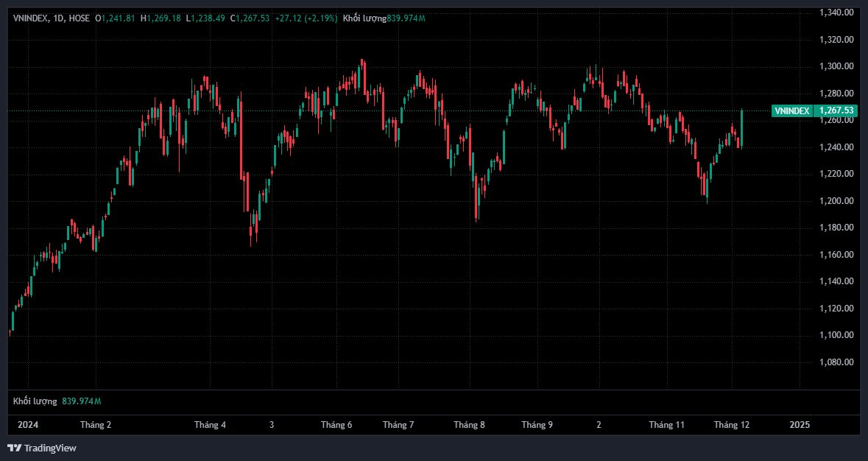Click the 839.974M value in the volume pane
The width and height of the screenshot is (868, 461).
click(81, 401)
